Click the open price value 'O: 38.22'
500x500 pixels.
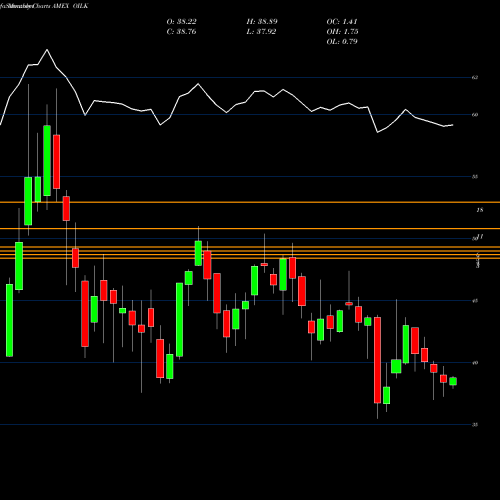click(x=181, y=22)
